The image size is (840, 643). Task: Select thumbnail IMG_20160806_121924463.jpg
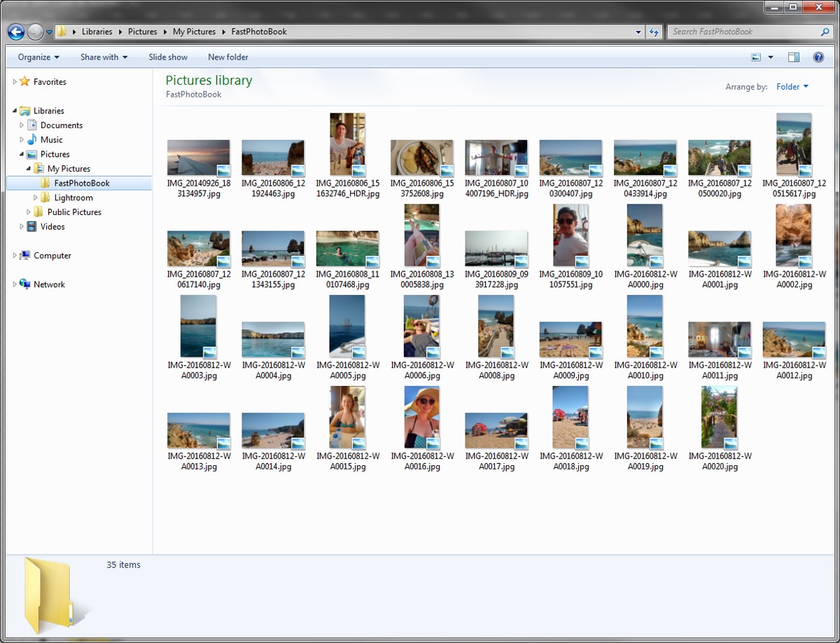coord(273,158)
